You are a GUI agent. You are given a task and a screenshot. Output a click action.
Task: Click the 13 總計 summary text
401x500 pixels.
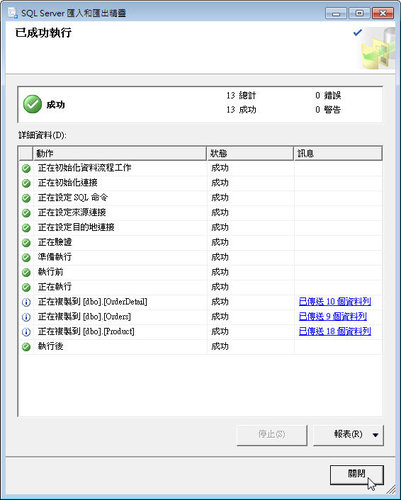point(241,95)
